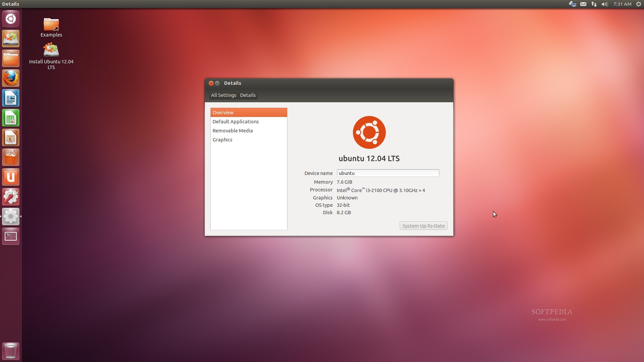
Task: Open session power cog menu
Action: coord(639,4)
